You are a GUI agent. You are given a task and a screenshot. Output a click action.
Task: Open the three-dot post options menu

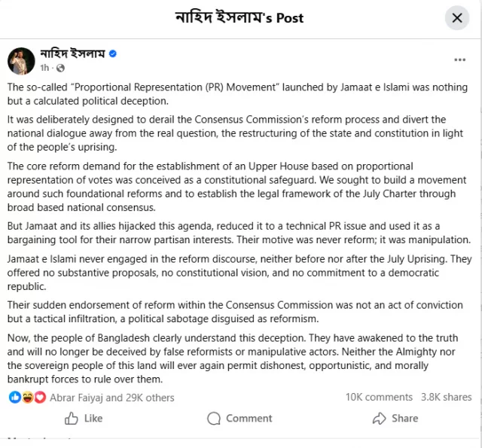pyautogui.click(x=459, y=59)
